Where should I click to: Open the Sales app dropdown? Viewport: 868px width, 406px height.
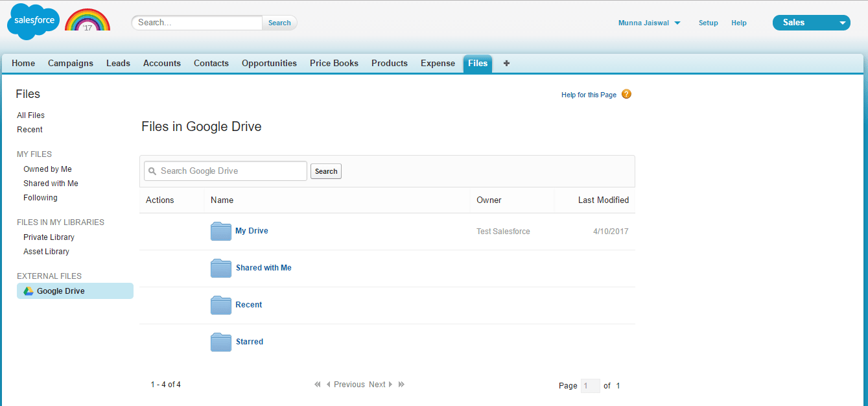(811, 23)
